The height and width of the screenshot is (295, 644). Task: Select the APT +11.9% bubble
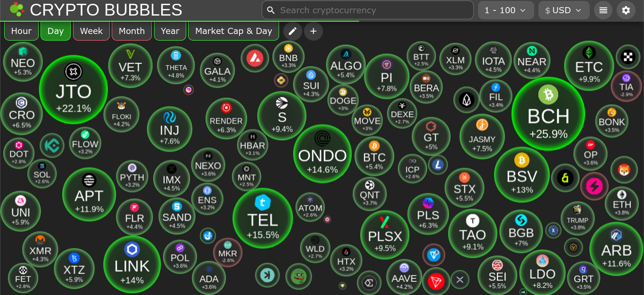tap(89, 194)
